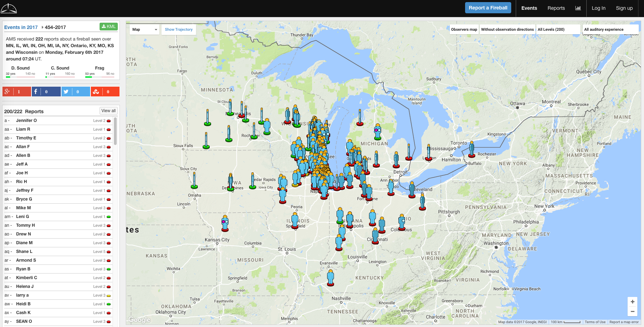Screen dimensions: 644x327
Task: Open the Events menu item
Action: pos(529,8)
